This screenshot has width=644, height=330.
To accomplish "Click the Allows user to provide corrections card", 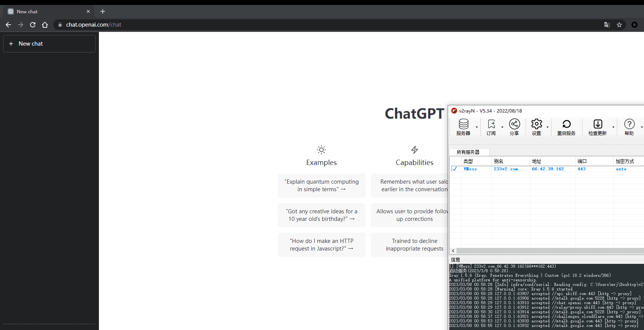I will click(409, 215).
